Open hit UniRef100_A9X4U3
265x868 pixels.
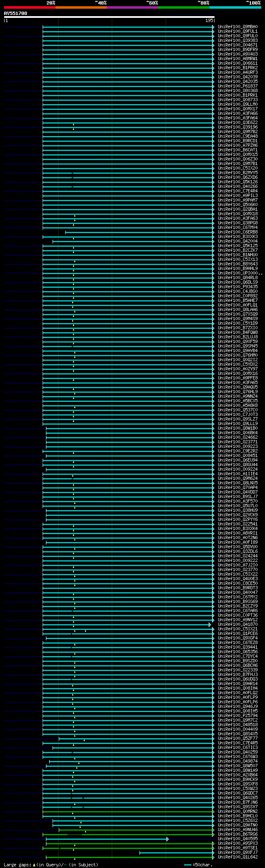(x=238, y=54)
